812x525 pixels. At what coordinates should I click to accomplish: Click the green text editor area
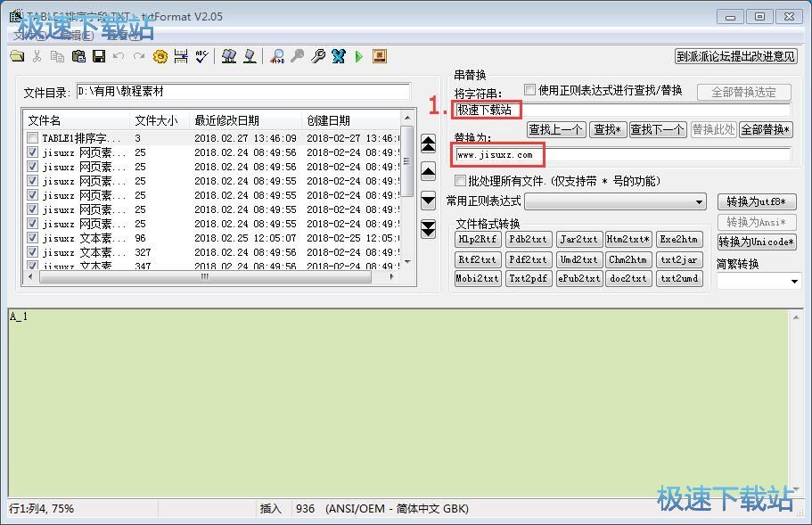398,403
